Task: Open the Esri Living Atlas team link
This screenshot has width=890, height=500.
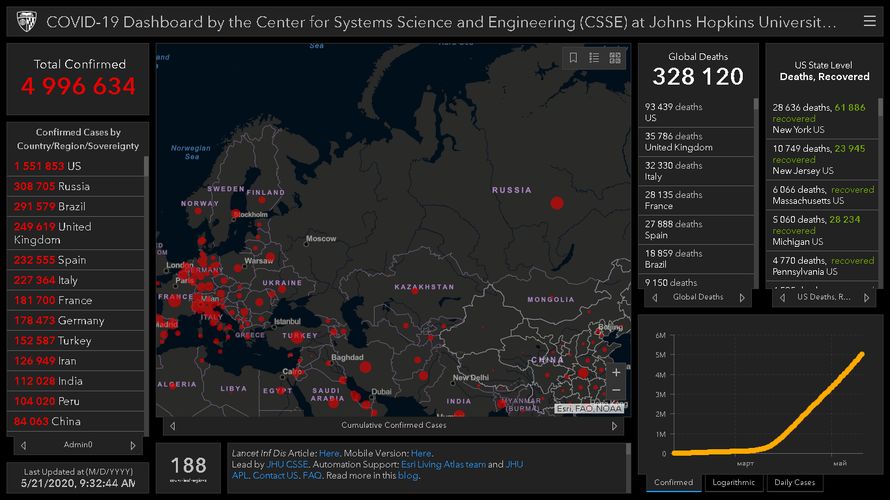Action: (x=443, y=465)
